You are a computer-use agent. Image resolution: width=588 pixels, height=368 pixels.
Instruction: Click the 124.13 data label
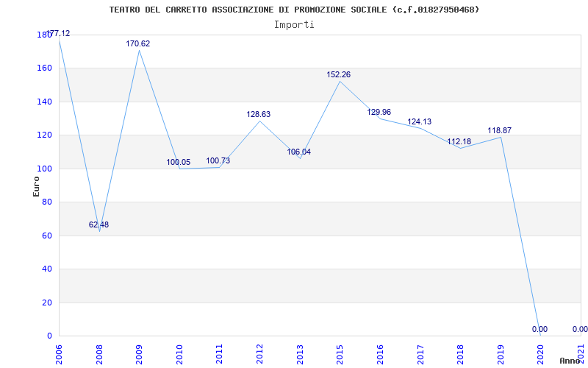(x=419, y=121)
